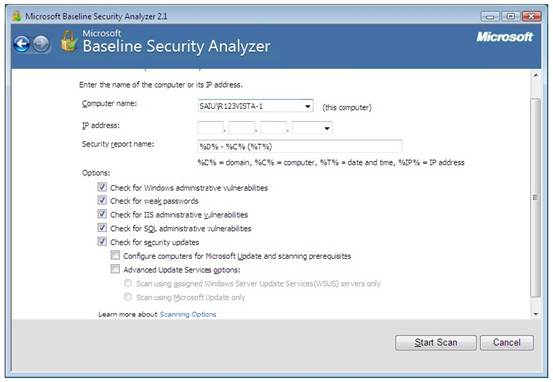Start the security scan
This screenshot has height=382, width=553.
tap(436, 342)
